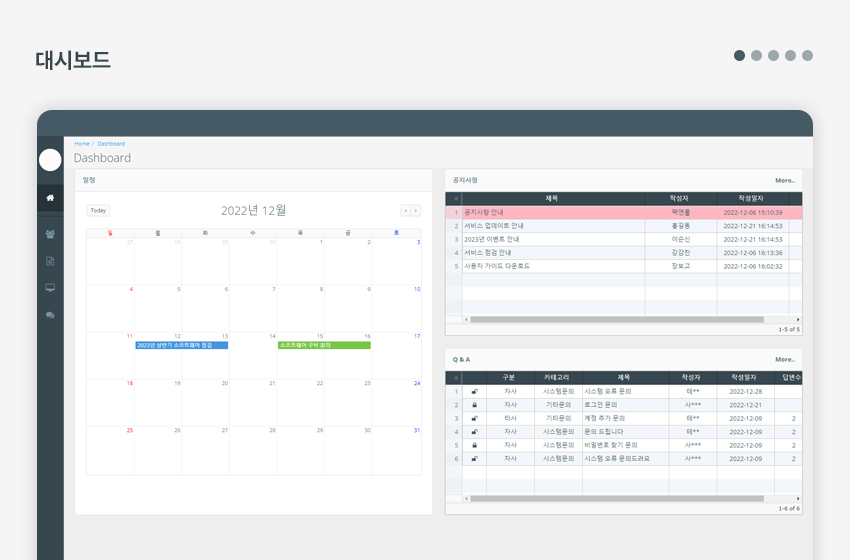Go to next month in calendar

pyautogui.click(x=416, y=211)
